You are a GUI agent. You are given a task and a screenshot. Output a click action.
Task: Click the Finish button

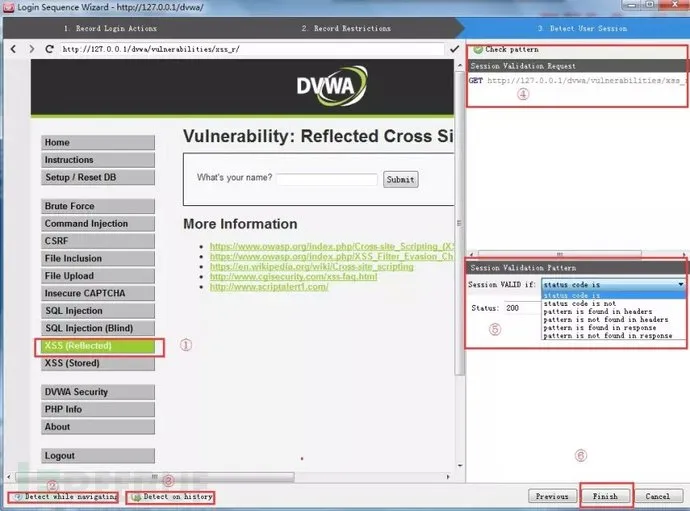pos(605,496)
